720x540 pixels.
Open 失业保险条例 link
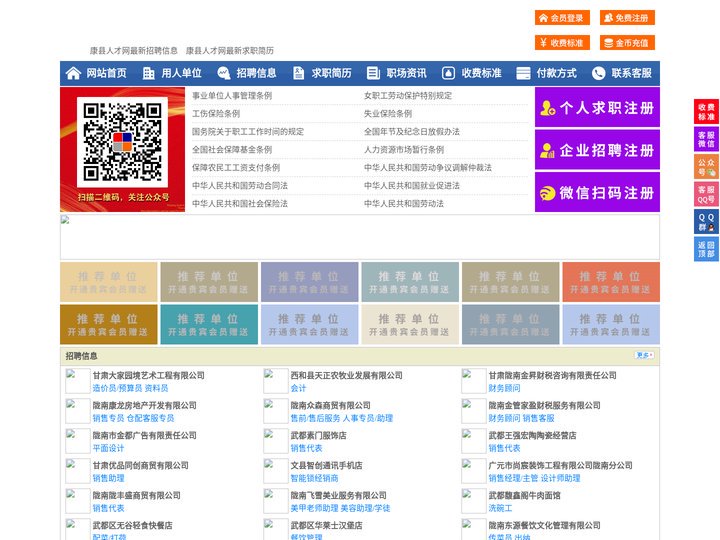coord(388,113)
